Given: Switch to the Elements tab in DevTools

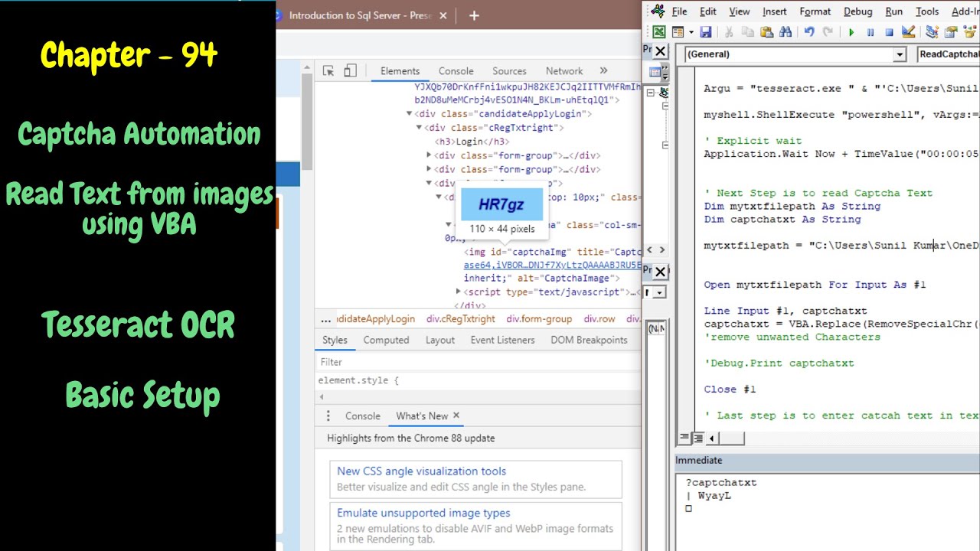Looking at the screenshot, I should pos(400,70).
